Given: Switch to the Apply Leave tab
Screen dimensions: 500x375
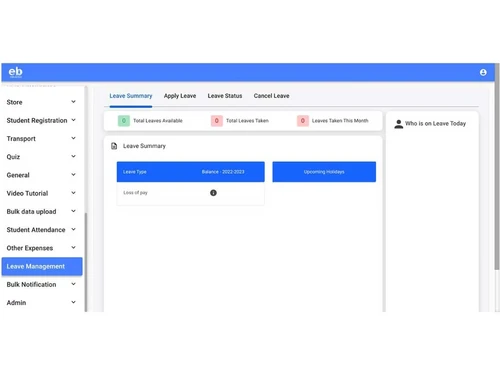Looking at the screenshot, I should click(180, 96).
